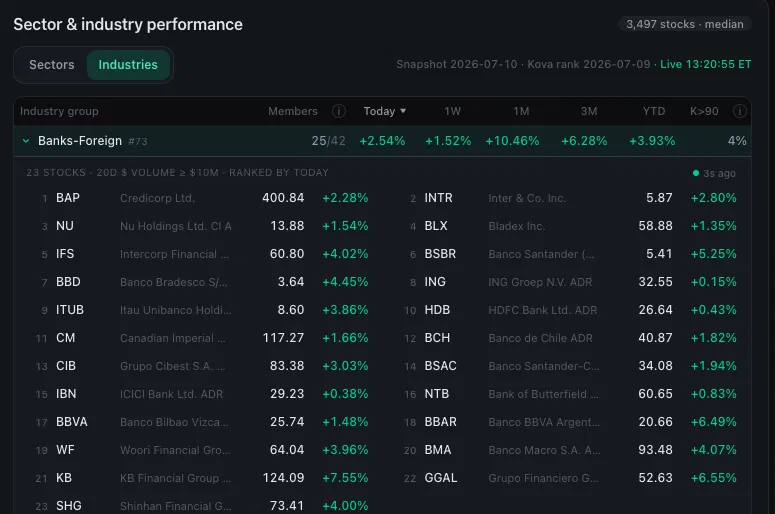Click the 3,497 stocks median badge
The height and width of the screenshot is (514, 775).
coord(685,24)
